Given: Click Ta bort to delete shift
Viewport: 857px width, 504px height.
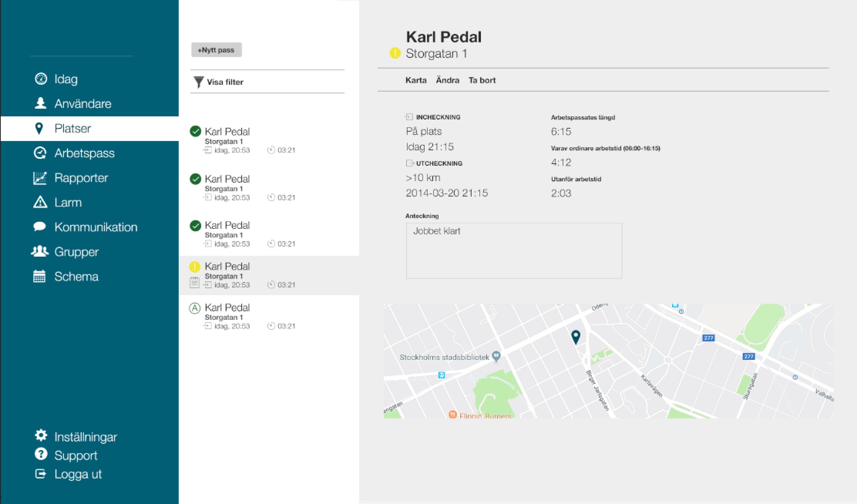Looking at the screenshot, I should click(x=482, y=80).
